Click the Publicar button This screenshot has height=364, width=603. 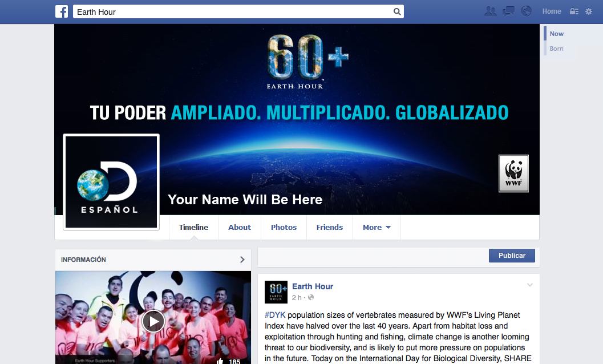click(x=512, y=256)
